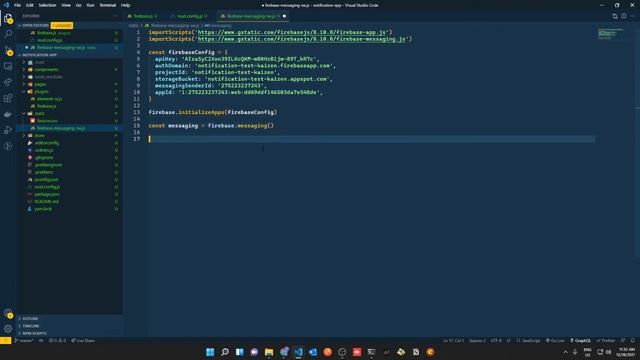Screen dimensions: 640x360
Task: Collapse the plugins folder
Action: pyautogui.click(x=41, y=91)
